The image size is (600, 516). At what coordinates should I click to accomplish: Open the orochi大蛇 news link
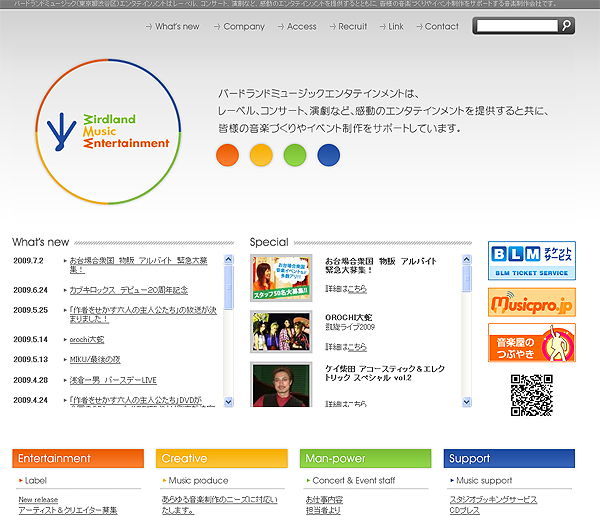[86, 340]
